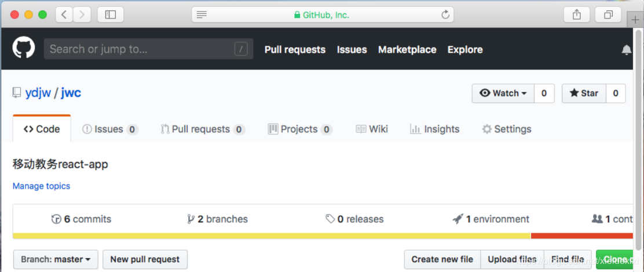Click the Safari share icon

tap(577, 14)
